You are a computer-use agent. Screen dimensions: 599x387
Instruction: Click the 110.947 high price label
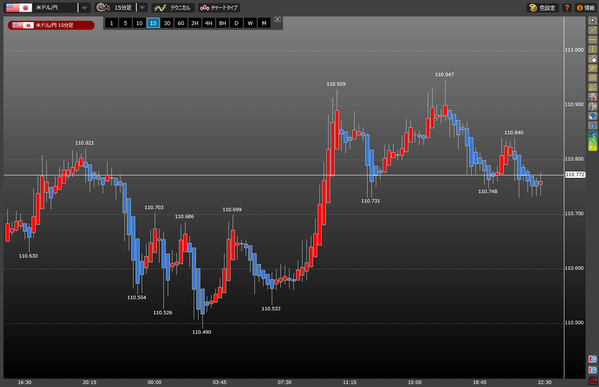(444, 74)
